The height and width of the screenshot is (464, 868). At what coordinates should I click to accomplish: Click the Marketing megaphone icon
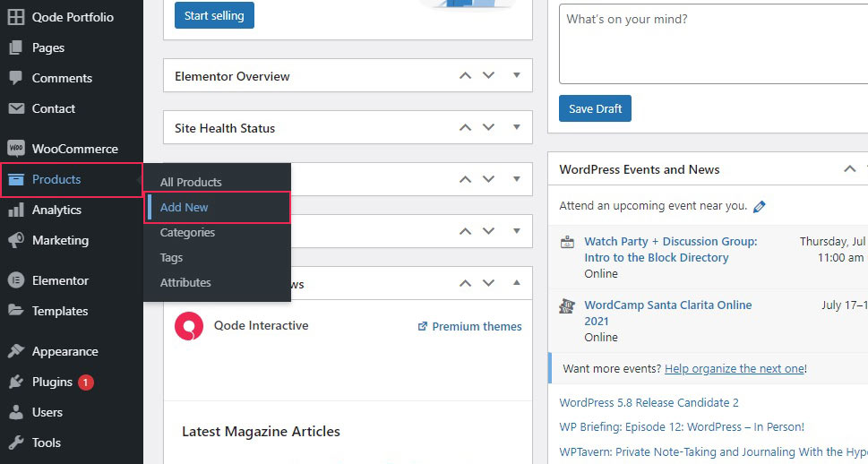(x=16, y=240)
